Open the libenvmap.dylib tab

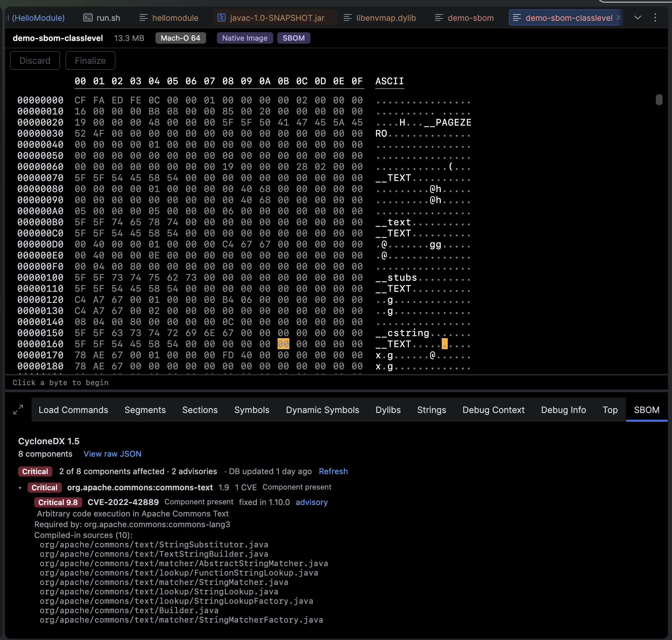380,18
